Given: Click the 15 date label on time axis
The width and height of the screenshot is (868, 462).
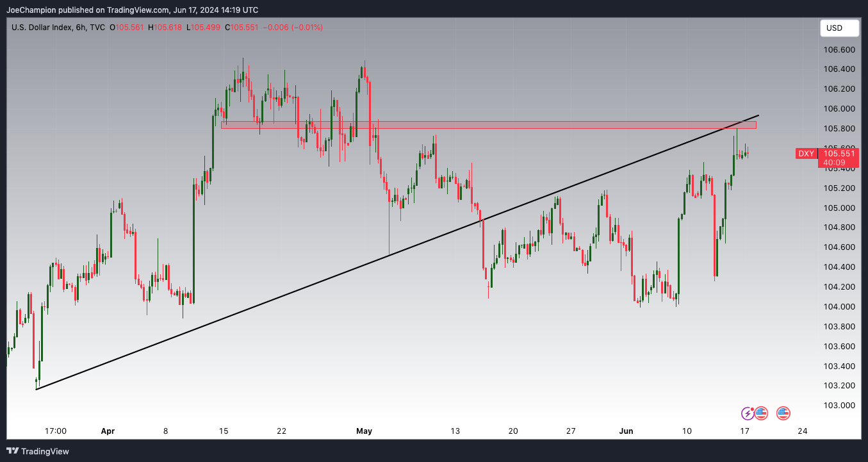Looking at the screenshot, I should tap(224, 431).
